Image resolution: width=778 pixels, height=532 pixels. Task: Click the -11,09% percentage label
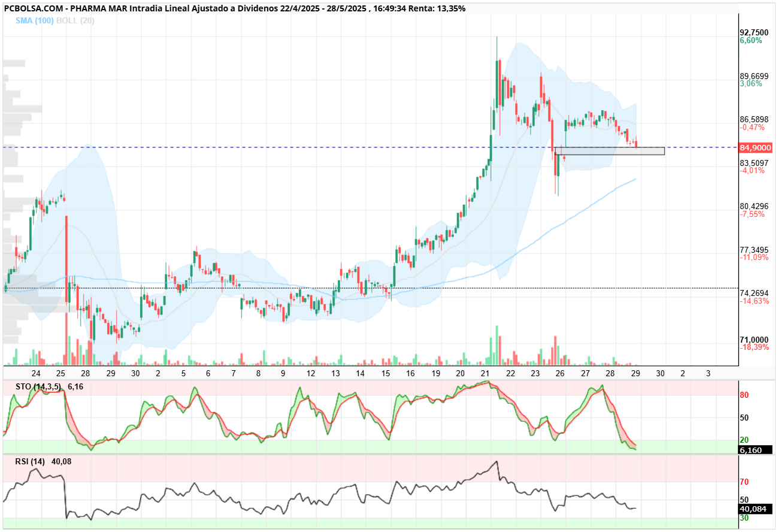tap(754, 258)
